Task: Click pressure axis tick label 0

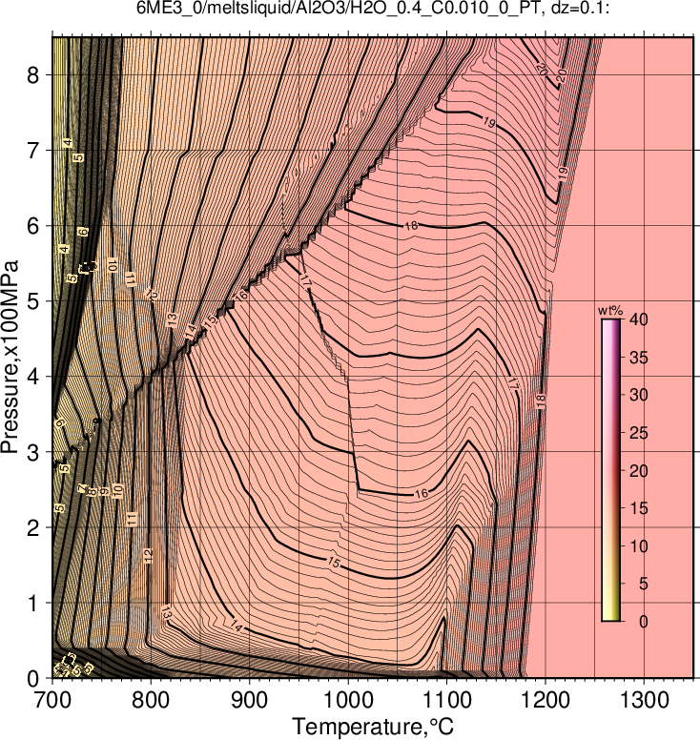Action: coord(33,679)
